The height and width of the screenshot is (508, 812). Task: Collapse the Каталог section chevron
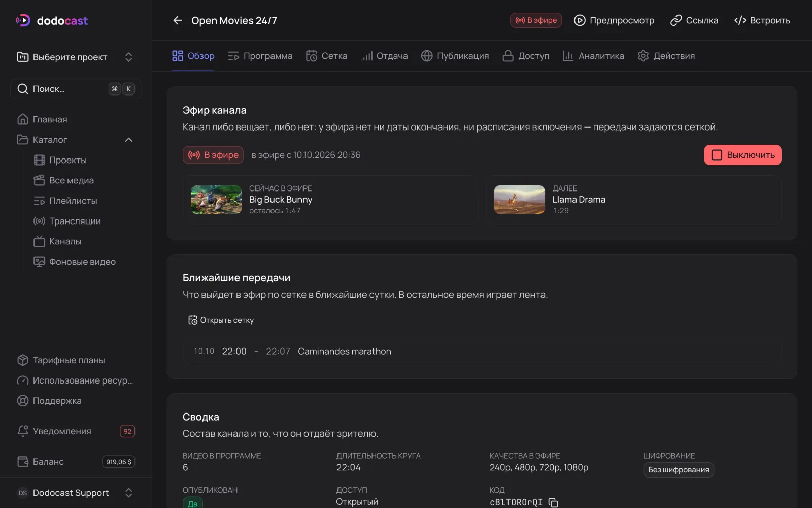pos(129,140)
